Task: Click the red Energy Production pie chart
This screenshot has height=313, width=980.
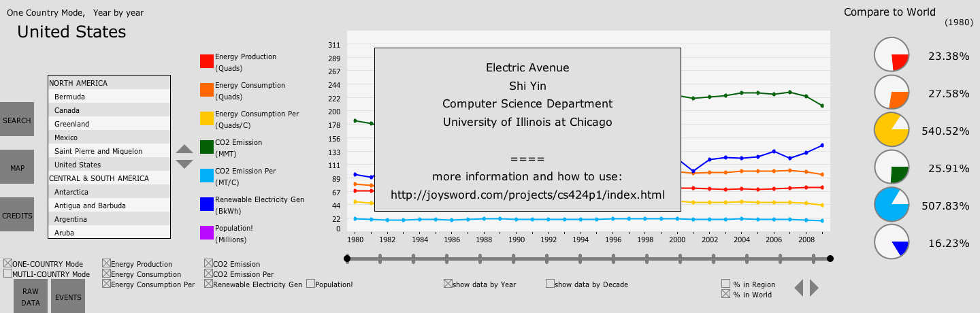Action: coord(892,55)
